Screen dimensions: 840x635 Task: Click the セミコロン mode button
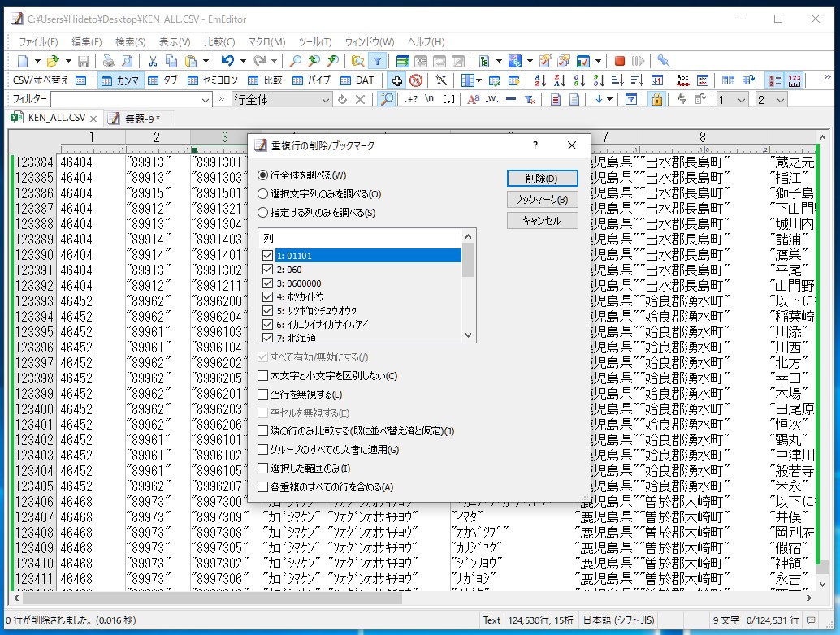pyautogui.click(x=213, y=80)
